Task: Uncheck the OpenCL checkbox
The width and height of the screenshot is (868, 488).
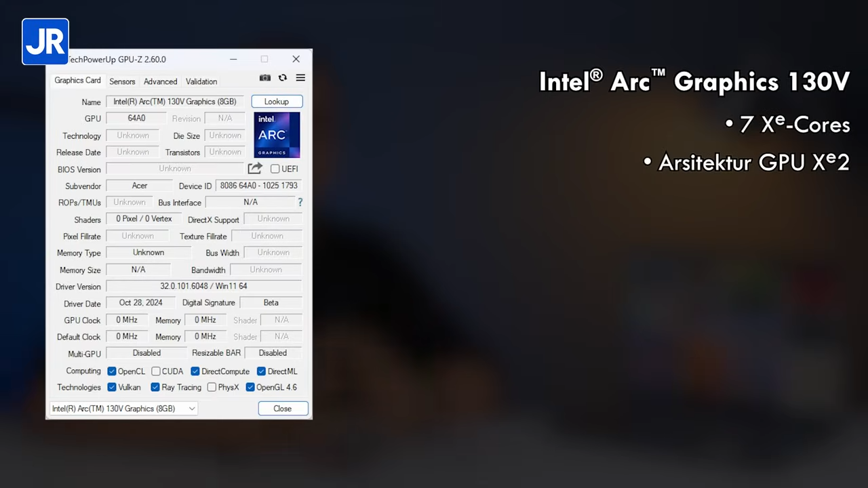Action: (x=113, y=371)
